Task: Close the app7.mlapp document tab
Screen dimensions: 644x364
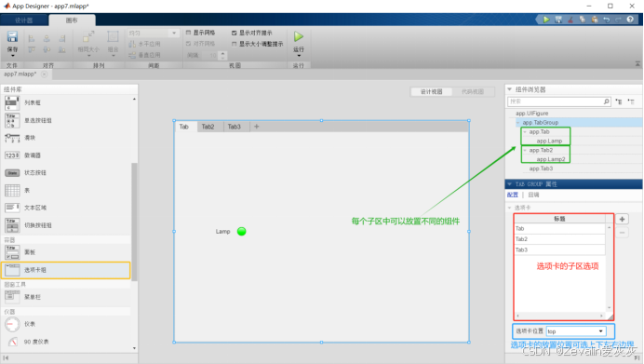Action: point(44,74)
